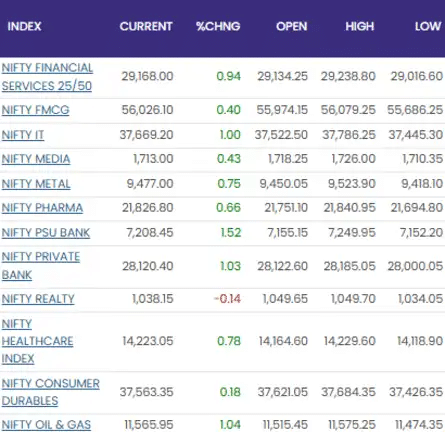Click the 0.66 percent change value
Image resolution: width=445 pixels, height=432 pixels.
coord(228,208)
